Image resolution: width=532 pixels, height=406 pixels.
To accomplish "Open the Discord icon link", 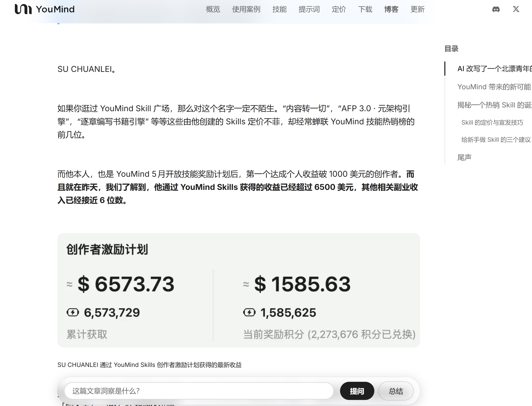I will [x=496, y=9].
